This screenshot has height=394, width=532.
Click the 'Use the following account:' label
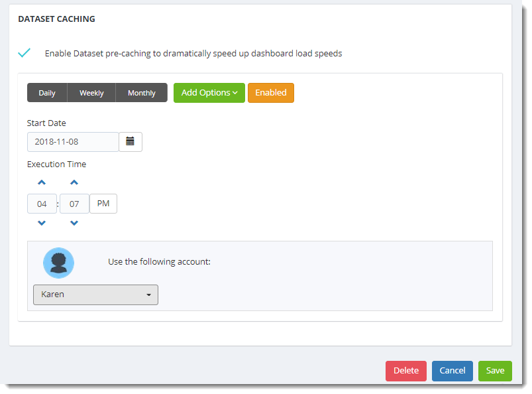coord(159,262)
